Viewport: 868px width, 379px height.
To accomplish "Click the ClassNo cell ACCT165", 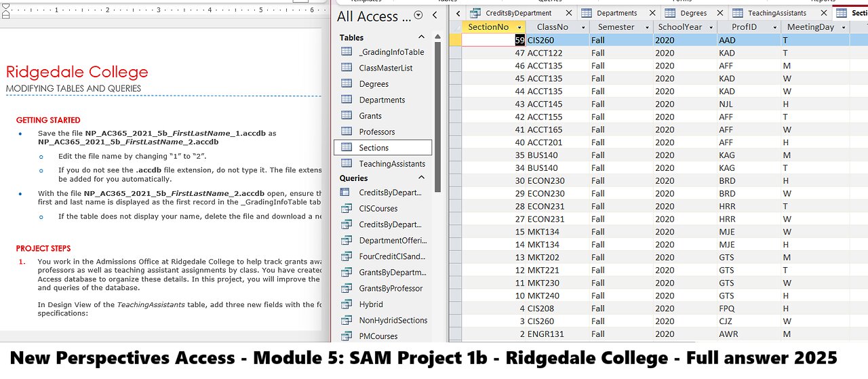I will [557, 129].
